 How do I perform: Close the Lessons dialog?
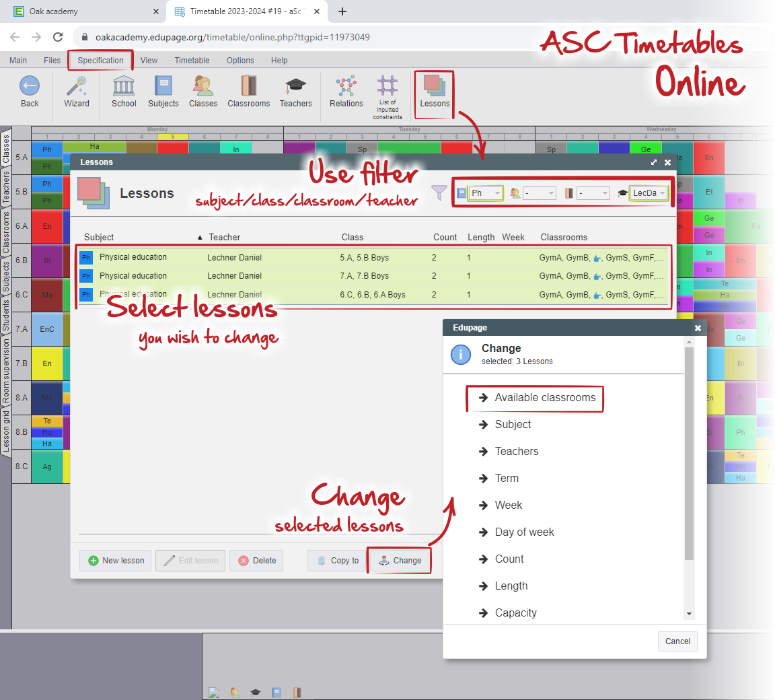click(668, 162)
